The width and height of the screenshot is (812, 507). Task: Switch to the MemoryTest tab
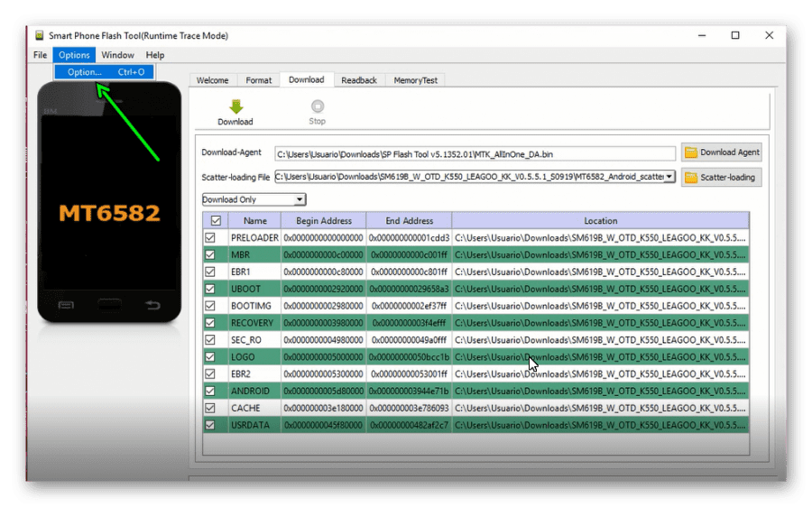coord(415,80)
